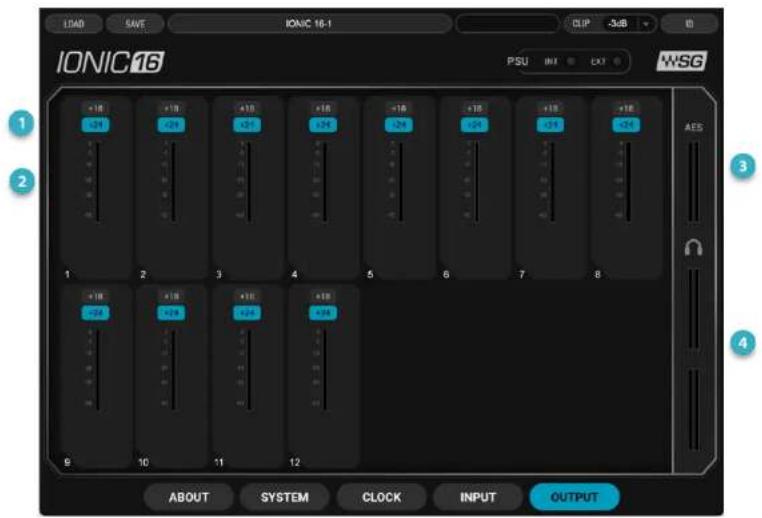This screenshot has width=762, height=518.
Task: Set output channel 7 to +18 level
Action: 551,108
